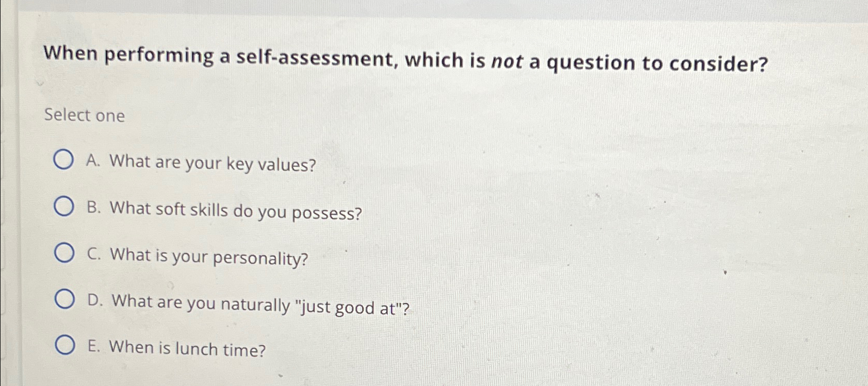868x386 pixels.
Task: Click the letter label 'A.' before values option
Action: tap(93, 162)
